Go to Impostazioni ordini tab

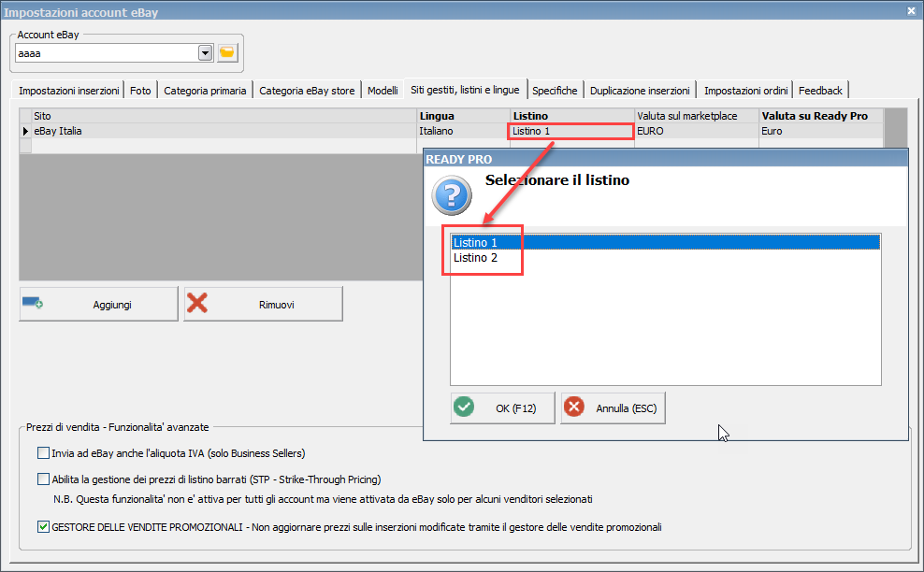745,90
